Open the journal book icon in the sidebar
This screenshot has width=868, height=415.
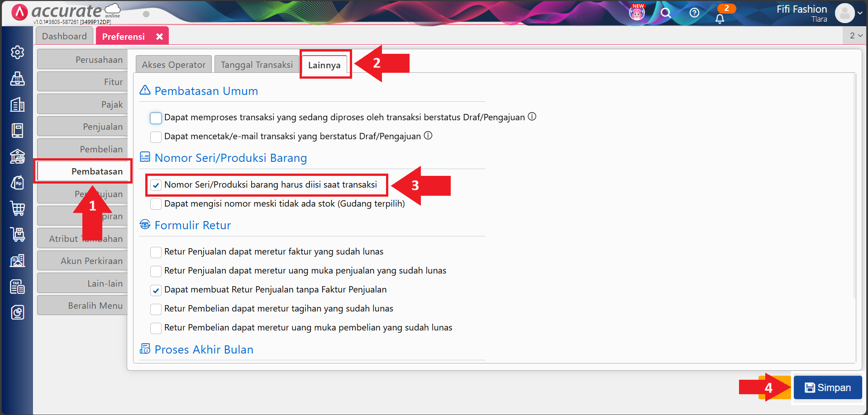coord(17,131)
